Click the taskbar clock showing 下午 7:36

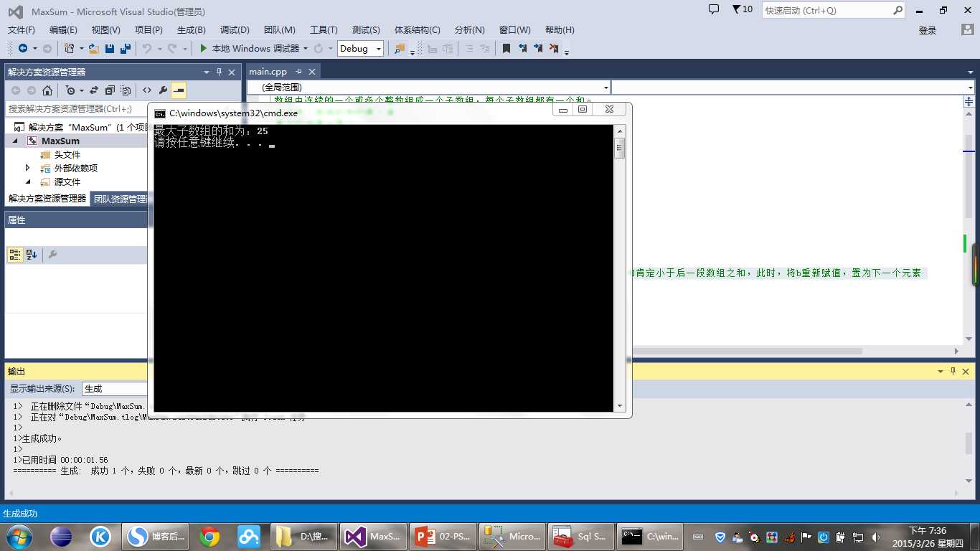point(928,537)
